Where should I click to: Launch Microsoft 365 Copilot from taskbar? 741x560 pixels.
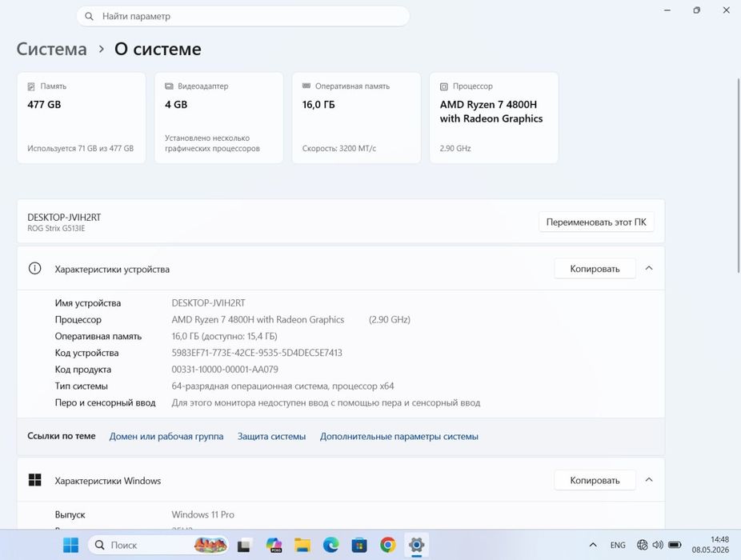[274, 545]
